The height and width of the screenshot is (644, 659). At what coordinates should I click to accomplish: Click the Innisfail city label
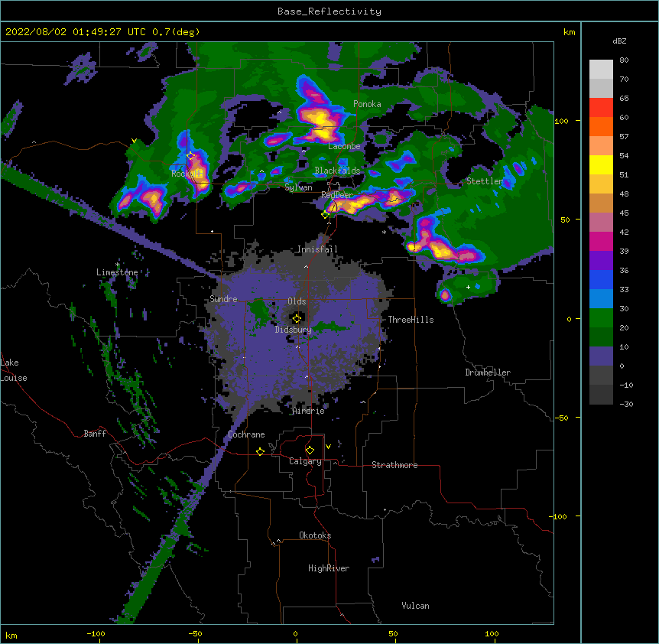tap(317, 249)
